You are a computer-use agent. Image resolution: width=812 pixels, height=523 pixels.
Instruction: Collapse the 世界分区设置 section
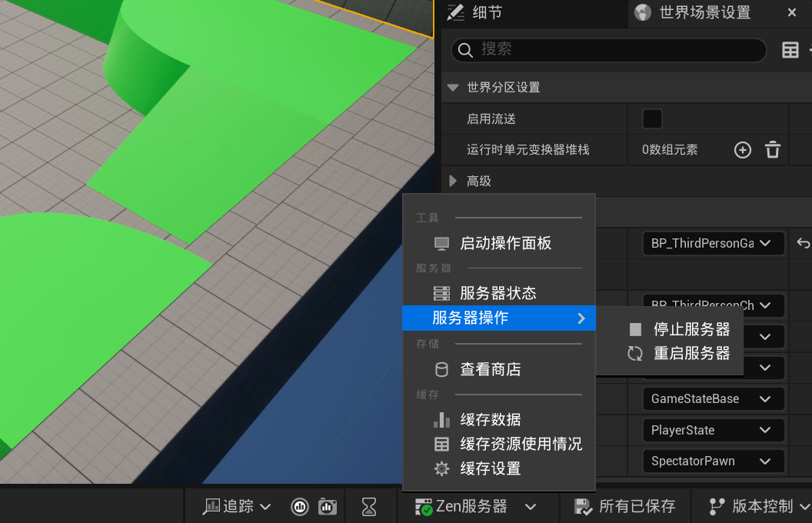453,88
